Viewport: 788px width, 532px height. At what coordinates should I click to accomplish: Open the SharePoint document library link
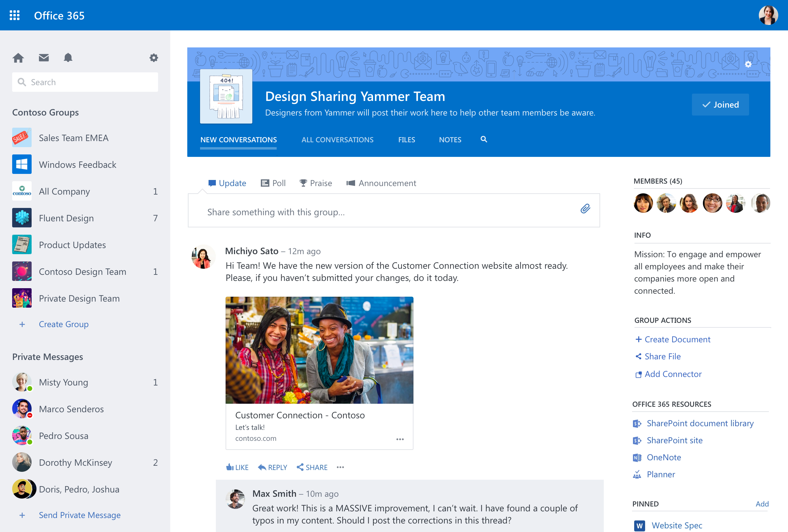click(700, 423)
